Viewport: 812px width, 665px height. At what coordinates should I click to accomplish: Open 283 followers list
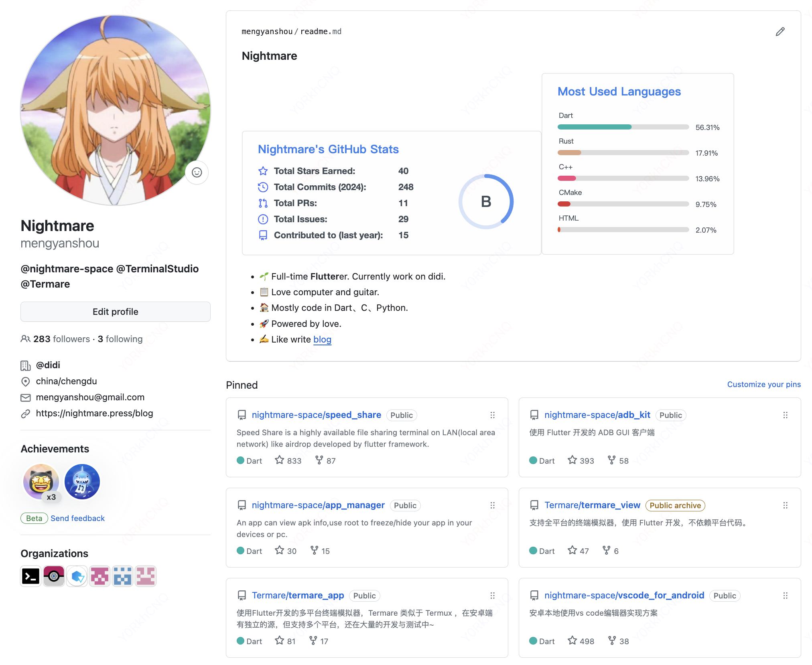click(x=61, y=339)
